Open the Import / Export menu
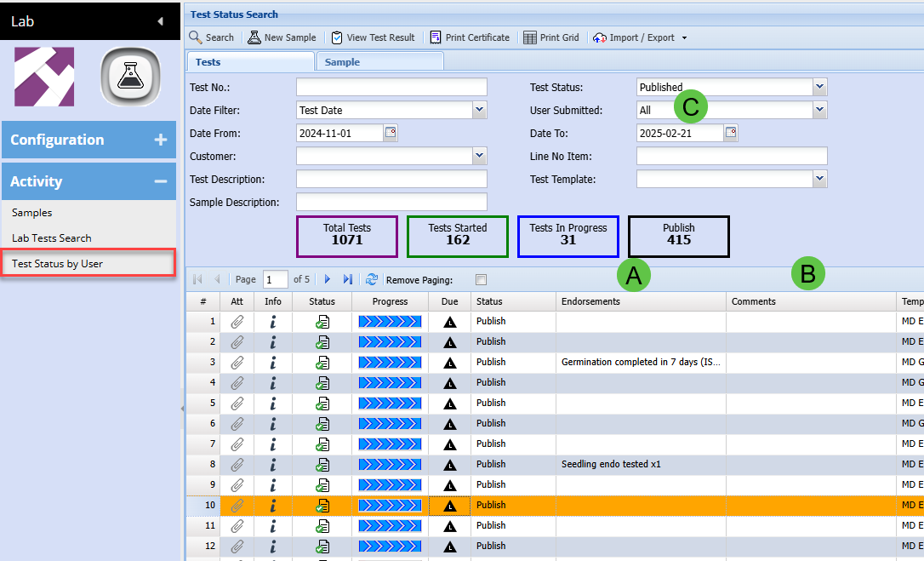This screenshot has height=561, width=924. (x=640, y=37)
